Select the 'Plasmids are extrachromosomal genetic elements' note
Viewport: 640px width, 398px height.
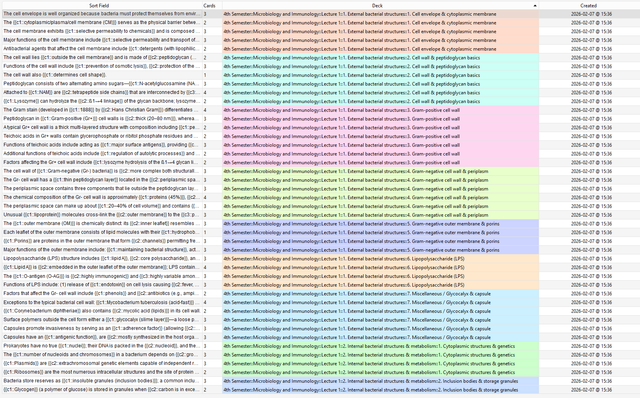pos(320,364)
